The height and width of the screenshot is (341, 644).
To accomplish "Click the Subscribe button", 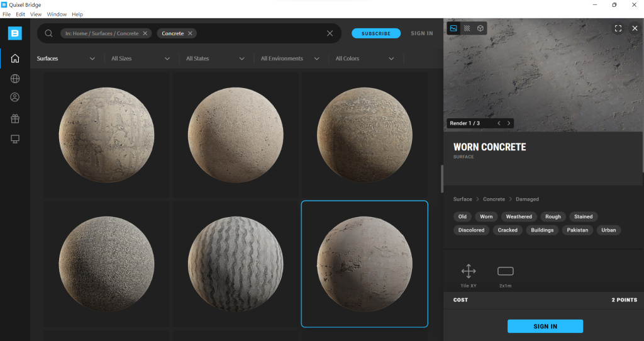I will coord(376,33).
